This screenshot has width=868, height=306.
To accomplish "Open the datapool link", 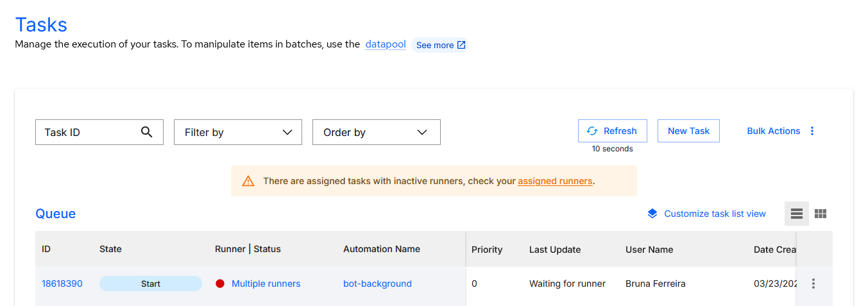I will coord(385,44).
